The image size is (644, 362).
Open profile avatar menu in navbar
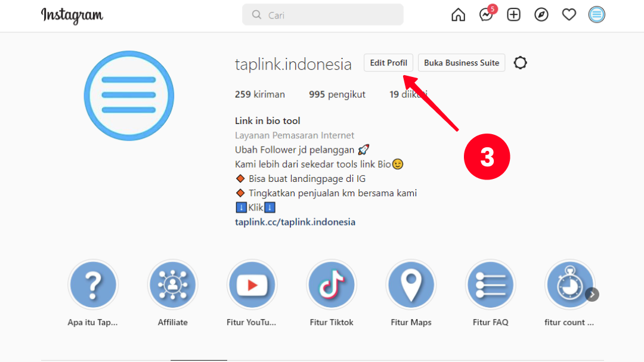point(596,15)
